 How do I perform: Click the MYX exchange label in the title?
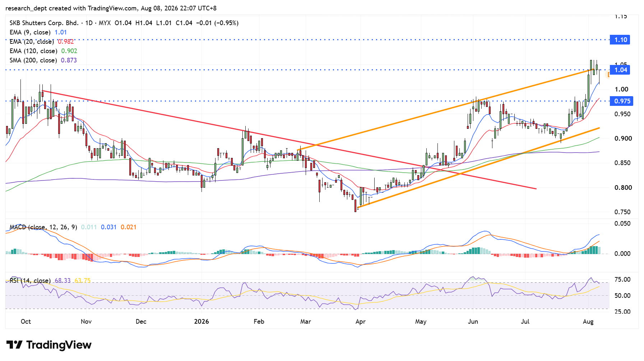pos(105,23)
